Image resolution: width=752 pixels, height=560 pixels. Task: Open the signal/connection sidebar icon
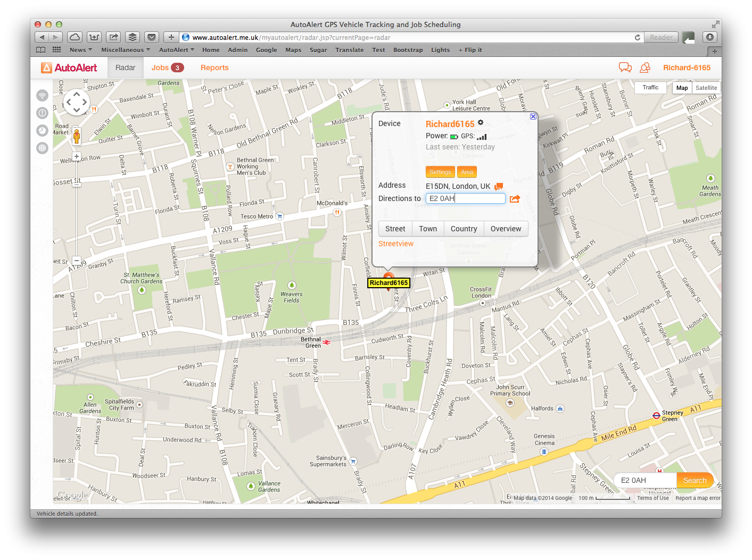click(x=43, y=96)
